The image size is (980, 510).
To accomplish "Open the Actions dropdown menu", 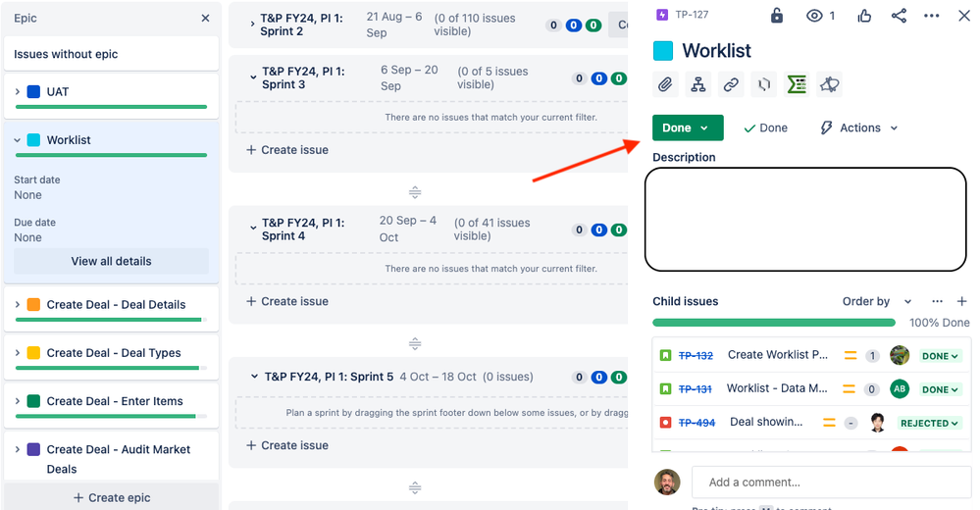I will (x=858, y=127).
